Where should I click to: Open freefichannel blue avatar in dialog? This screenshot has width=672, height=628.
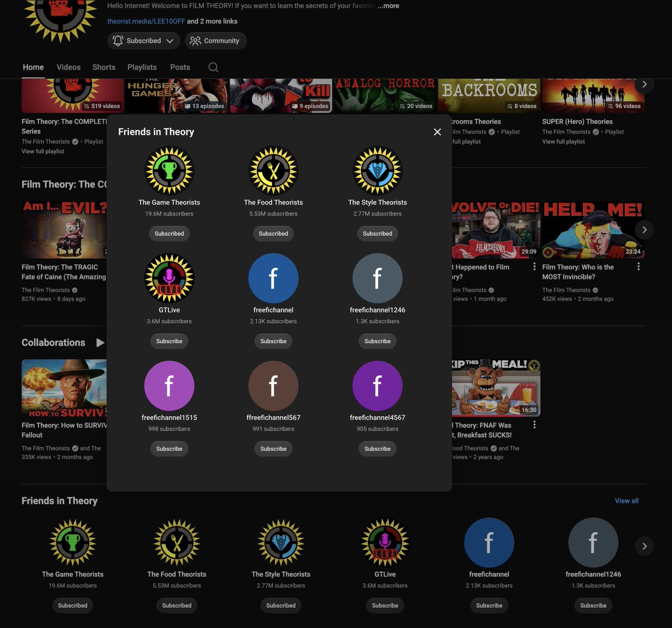point(273,278)
